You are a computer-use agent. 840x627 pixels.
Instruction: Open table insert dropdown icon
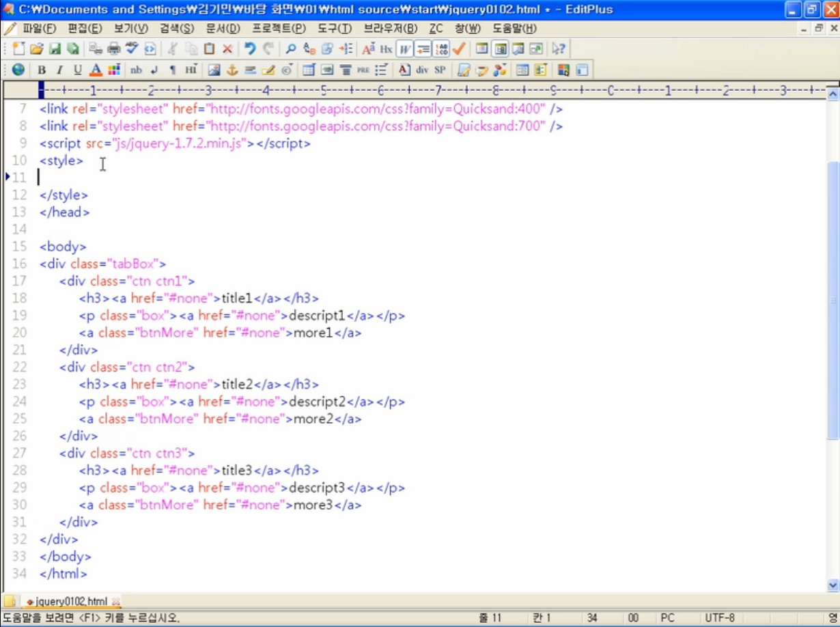[309, 70]
